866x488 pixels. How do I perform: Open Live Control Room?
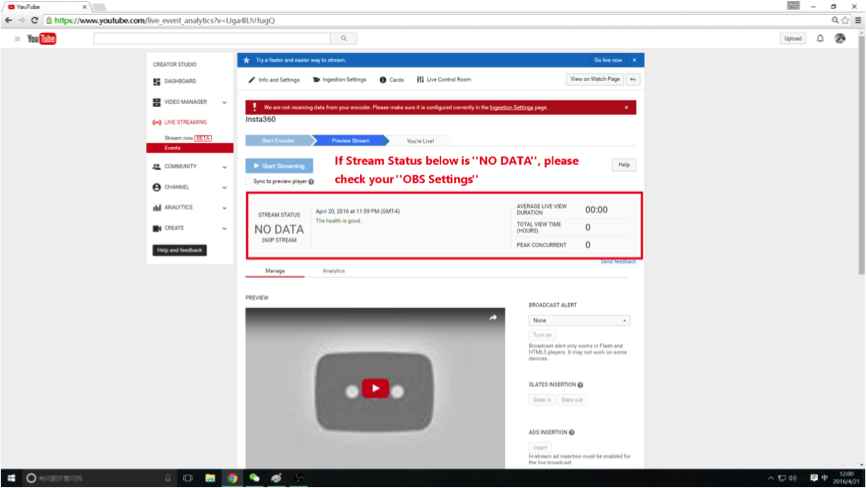(444, 79)
